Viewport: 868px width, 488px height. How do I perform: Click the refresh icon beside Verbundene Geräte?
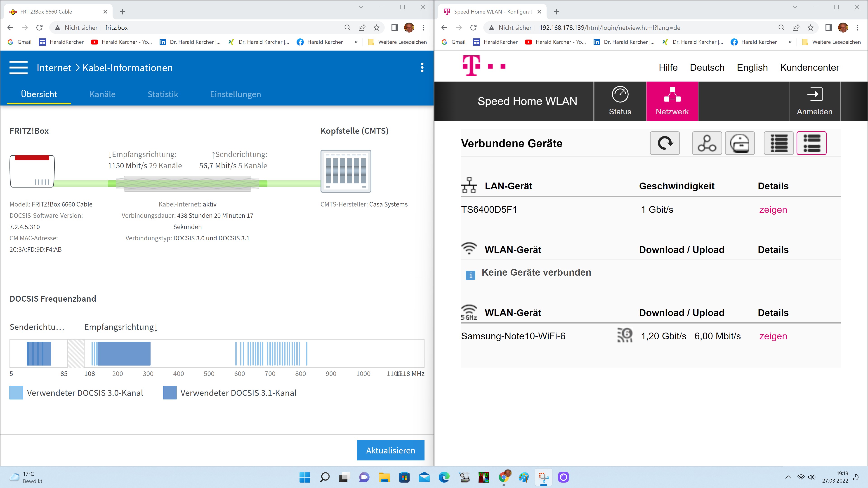(665, 143)
